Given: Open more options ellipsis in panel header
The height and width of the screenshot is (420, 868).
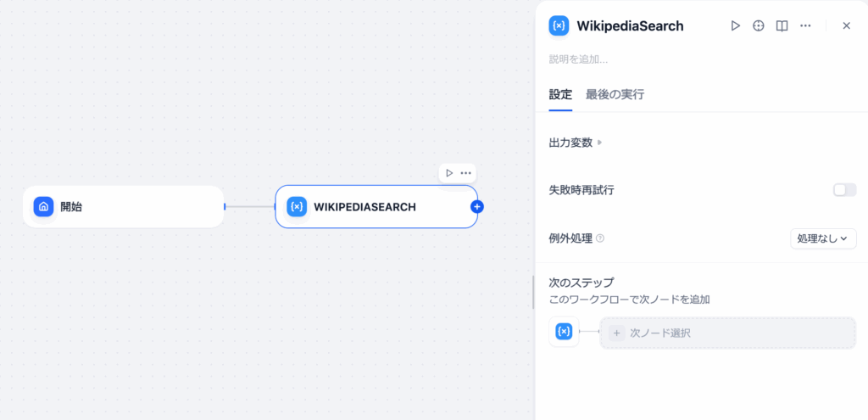Looking at the screenshot, I should (805, 26).
